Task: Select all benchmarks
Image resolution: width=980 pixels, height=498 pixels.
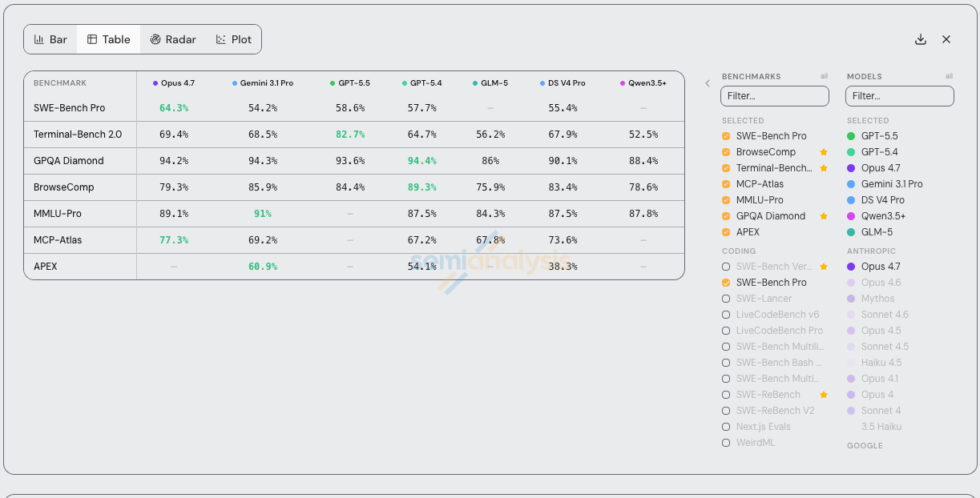Action: click(824, 77)
